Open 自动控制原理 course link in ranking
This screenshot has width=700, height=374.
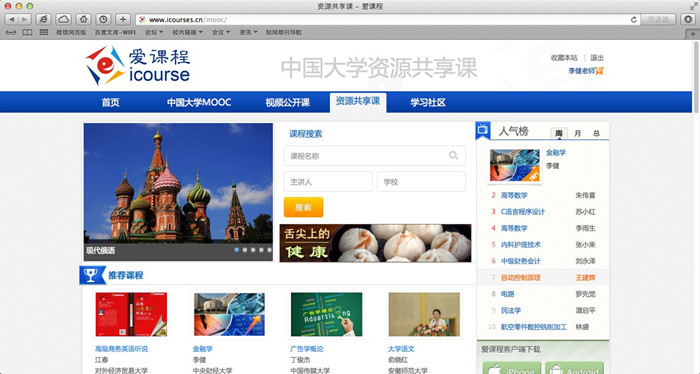coord(521,278)
